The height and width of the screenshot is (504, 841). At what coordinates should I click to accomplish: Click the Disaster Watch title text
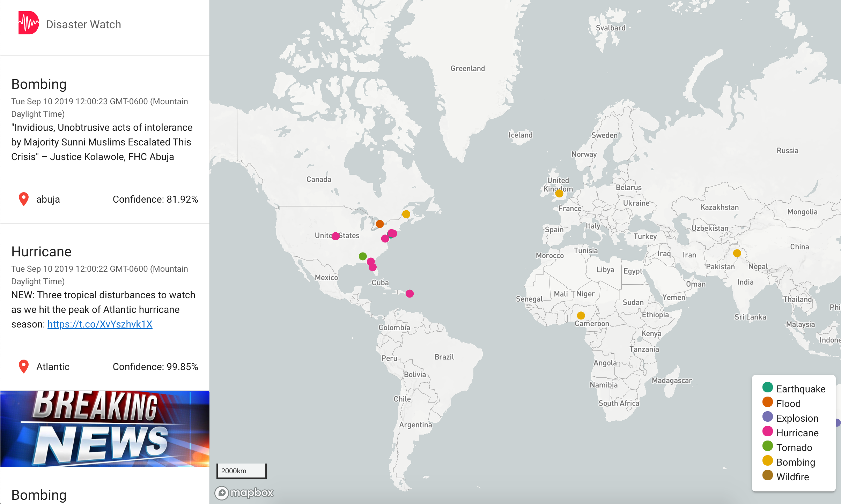point(83,24)
